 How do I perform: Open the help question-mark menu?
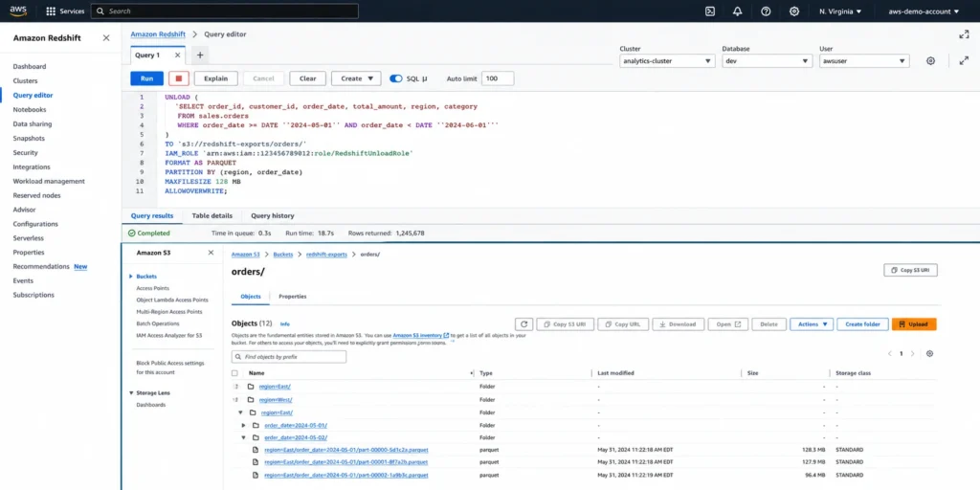click(766, 11)
